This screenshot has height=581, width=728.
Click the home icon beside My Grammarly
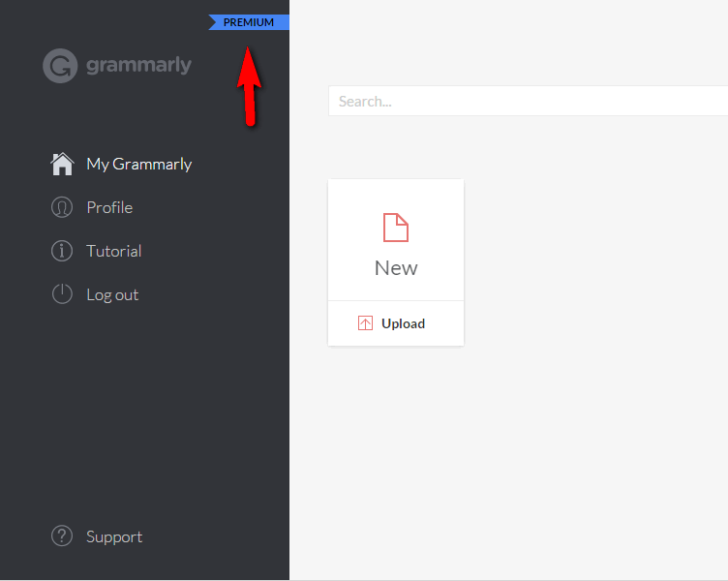pos(62,164)
